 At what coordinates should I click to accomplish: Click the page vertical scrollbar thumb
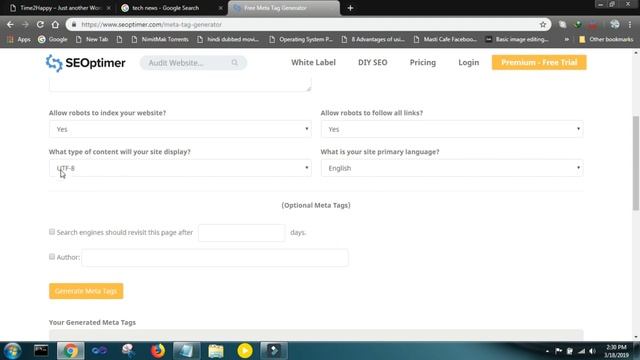[636, 163]
